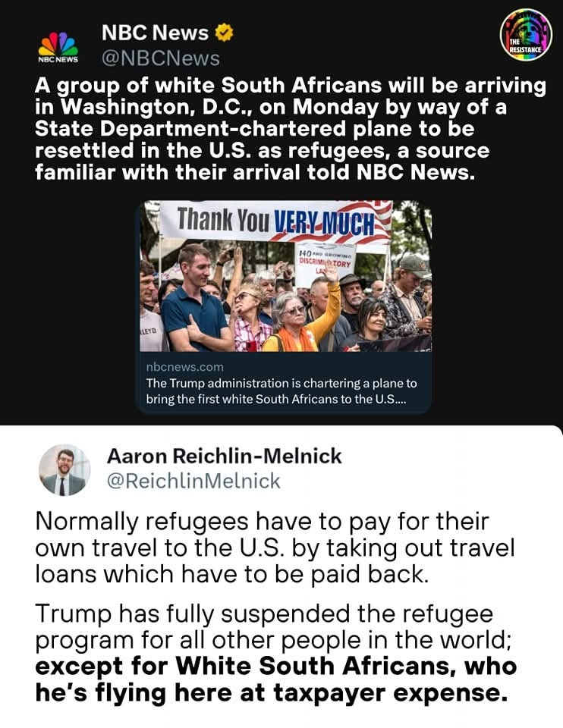
Task: Click the bolded taxpayer expense sentence
Action: pyautogui.click(x=276, y=679)
